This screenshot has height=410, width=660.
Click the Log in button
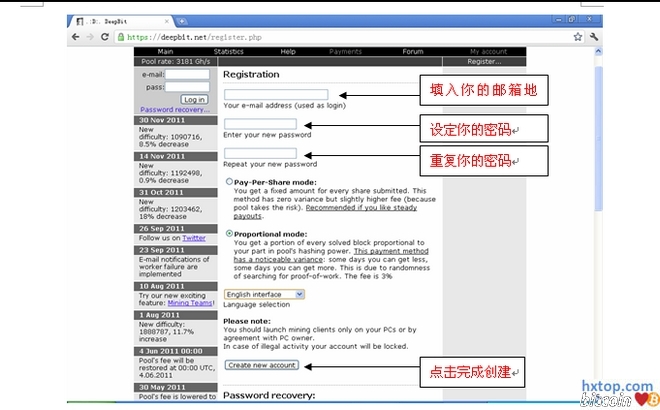tap(194, 99)
